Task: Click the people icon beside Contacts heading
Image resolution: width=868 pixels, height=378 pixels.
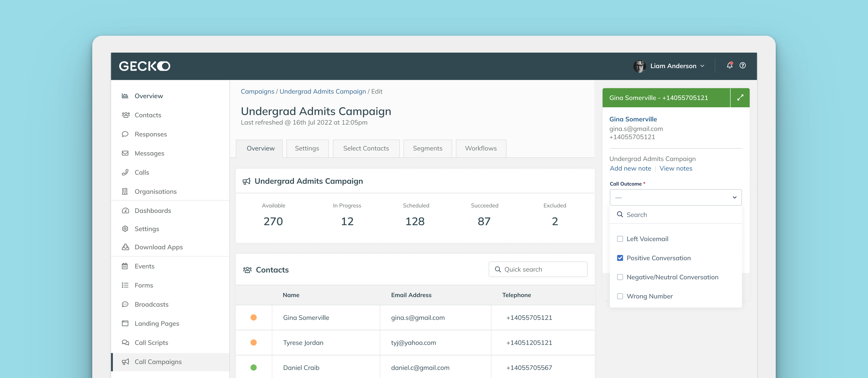Action: tap(247, 270)
